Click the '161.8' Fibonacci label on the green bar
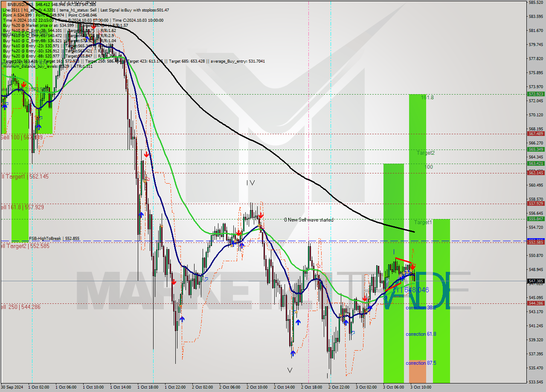Viewport: 546px width, 392px height. [427, 98]
